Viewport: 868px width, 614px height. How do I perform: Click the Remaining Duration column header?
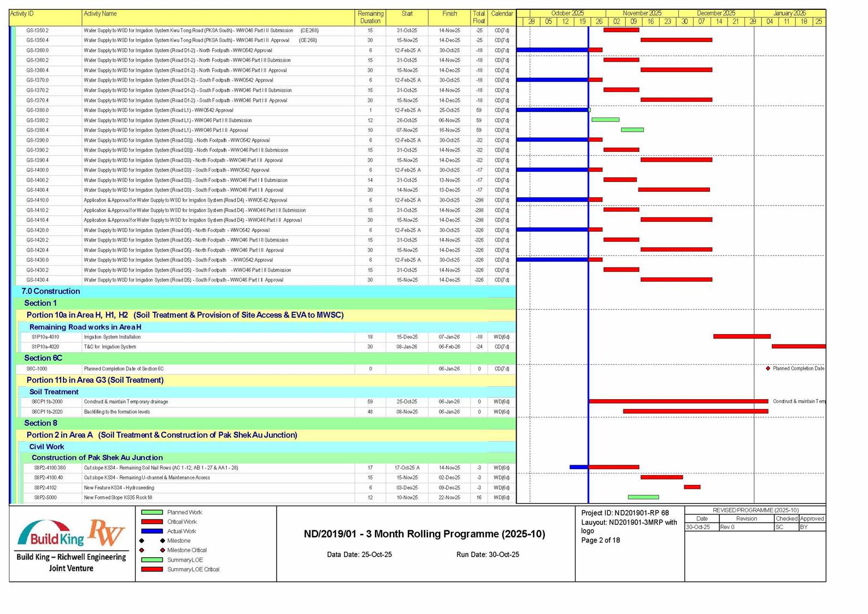coord(370,17)
